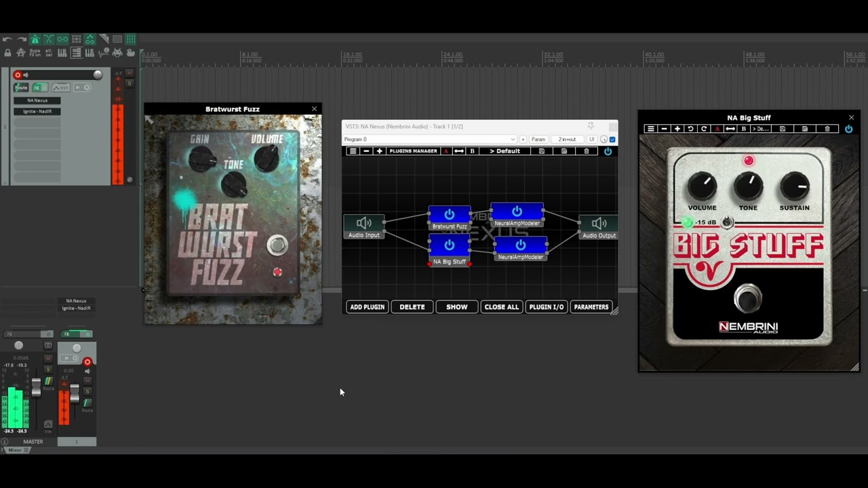868x488 pixels.
Task: Arm record on track 1 panel
Action: [x=18, y=75]
